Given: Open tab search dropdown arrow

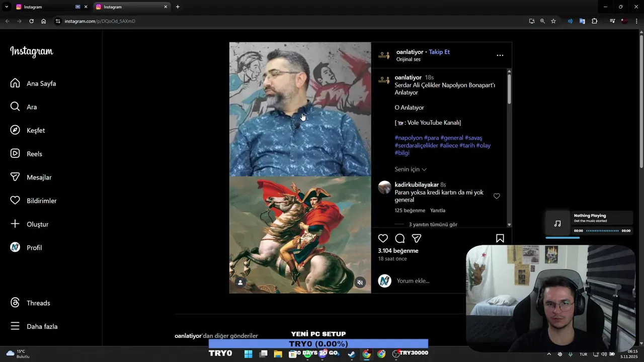Looking at the screenshot, I should [7, 7].
